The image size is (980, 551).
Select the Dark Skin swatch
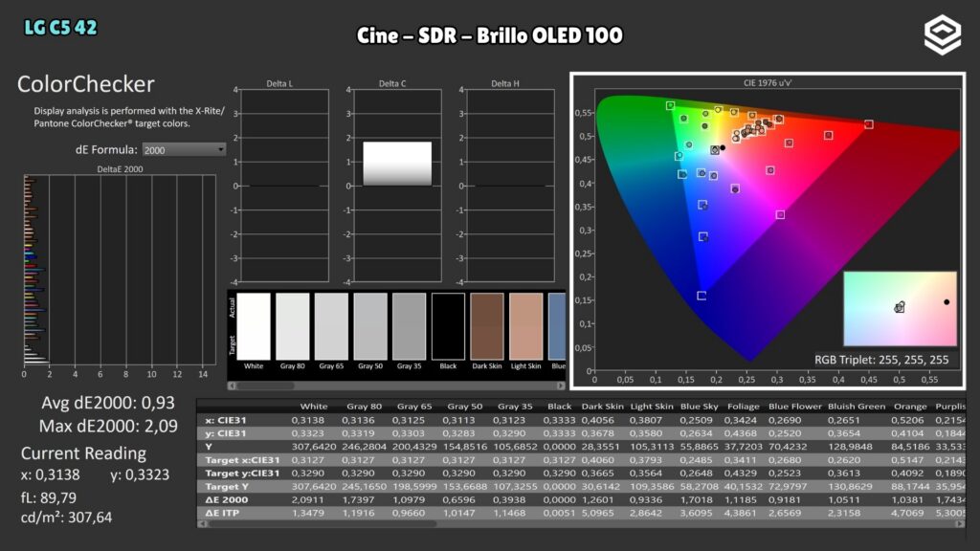coord(487,327)
